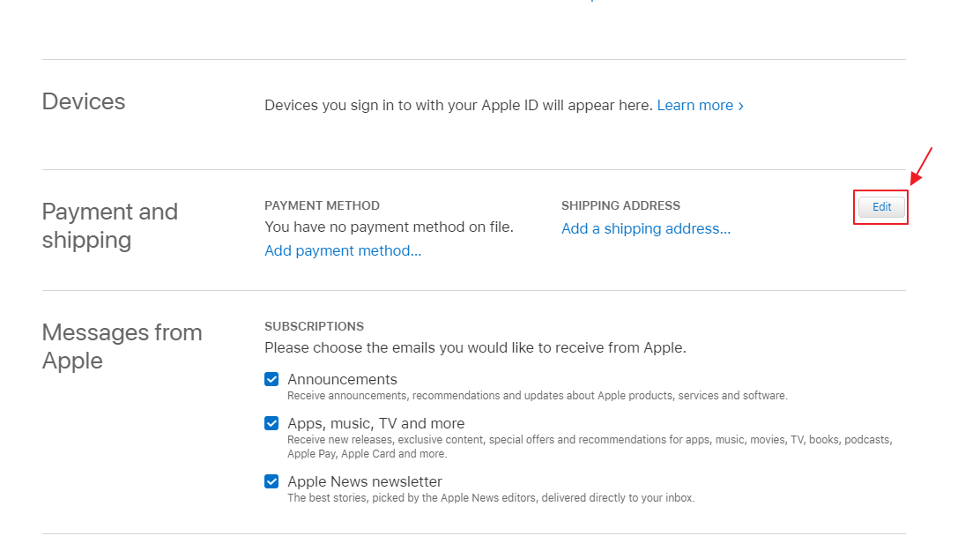Click the Payment and shipping heading

(x=110, y=226)
